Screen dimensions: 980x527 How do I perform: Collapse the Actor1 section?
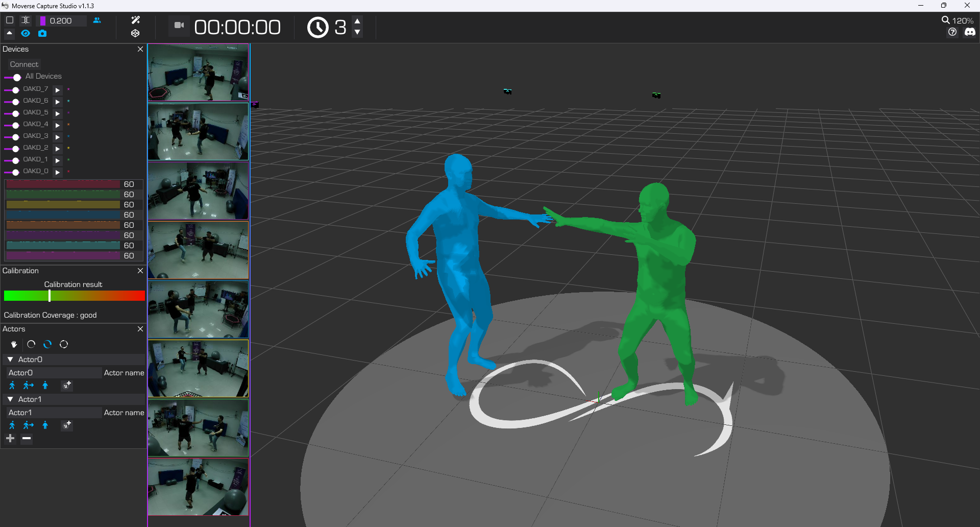(x=10, y=399)
